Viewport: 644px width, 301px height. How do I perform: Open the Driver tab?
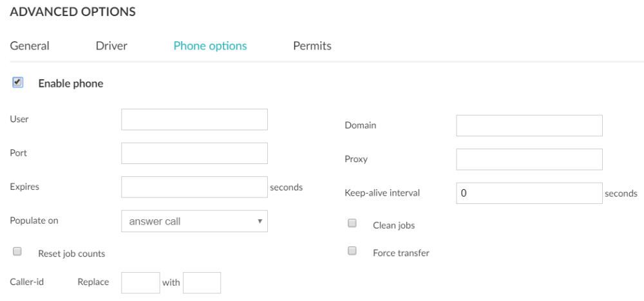click(x=111, y=46)
